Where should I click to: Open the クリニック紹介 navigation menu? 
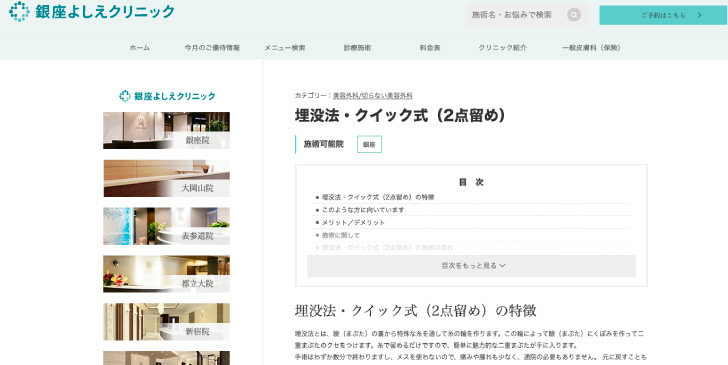click(502, 48)
